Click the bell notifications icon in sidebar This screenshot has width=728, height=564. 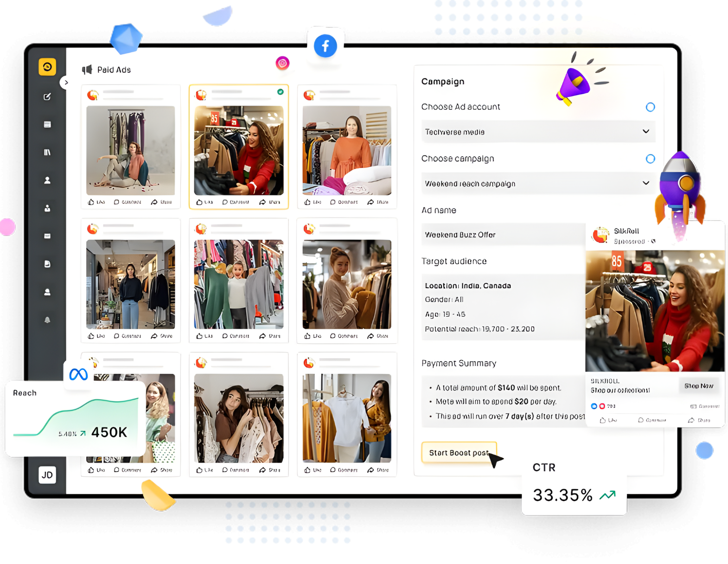(47, 320)
